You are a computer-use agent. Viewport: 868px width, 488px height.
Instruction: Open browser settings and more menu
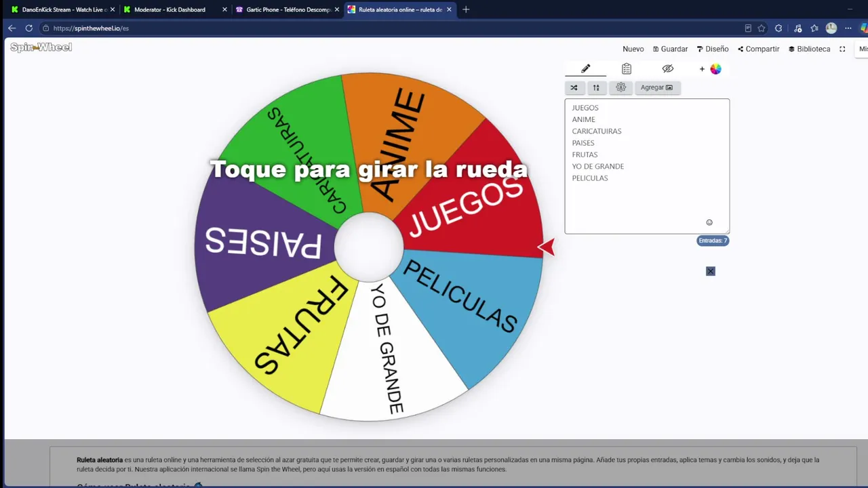pyautogui.click(x=848, y=28)
